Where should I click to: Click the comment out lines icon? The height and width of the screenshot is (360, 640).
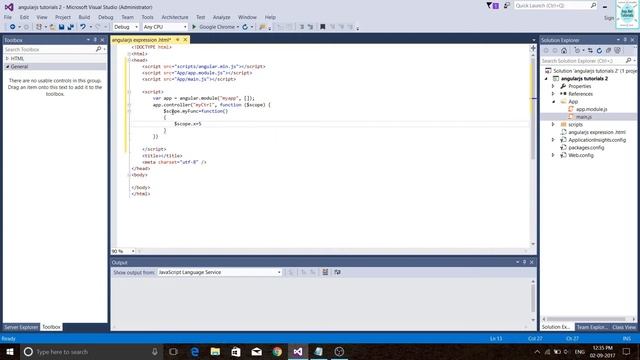[x=302, y=27]
